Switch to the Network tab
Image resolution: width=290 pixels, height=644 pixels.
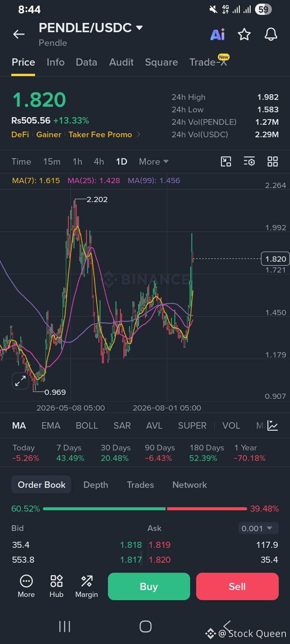190,485
